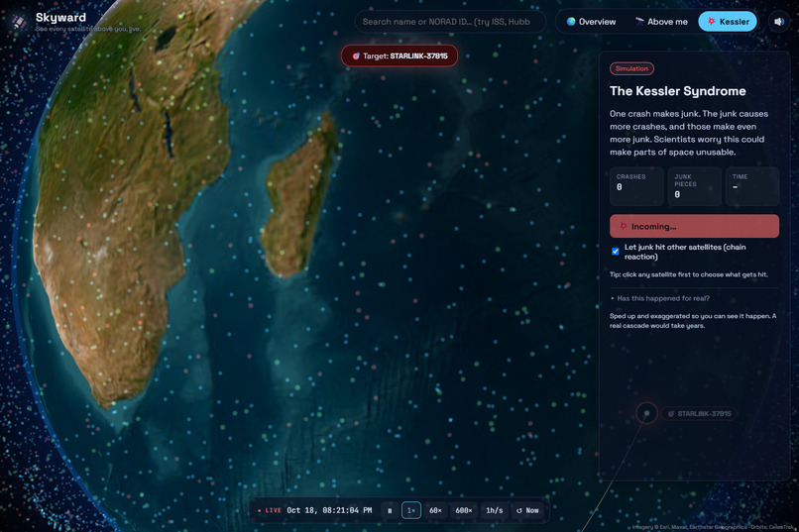Click the tip about choosing a satellite
799x532 pixels.
(x=688, y=274)
